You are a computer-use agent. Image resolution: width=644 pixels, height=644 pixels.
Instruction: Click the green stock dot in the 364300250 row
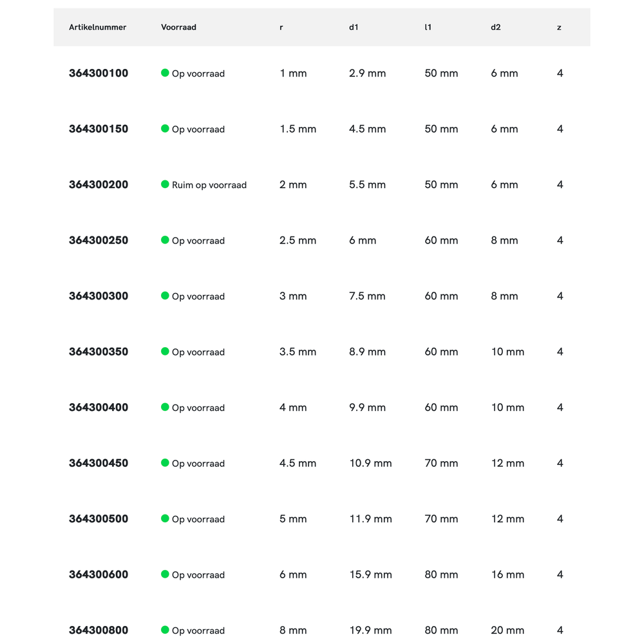coord(165,240)
